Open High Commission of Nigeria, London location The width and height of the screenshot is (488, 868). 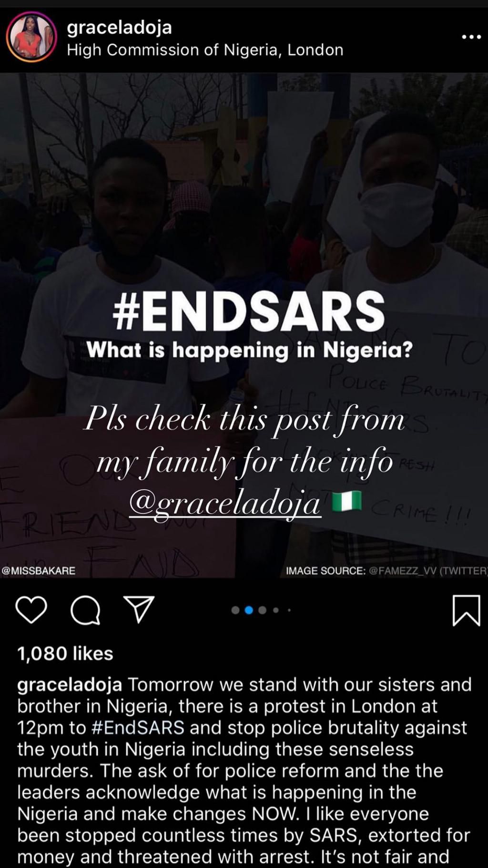click(x=205, y=50)
